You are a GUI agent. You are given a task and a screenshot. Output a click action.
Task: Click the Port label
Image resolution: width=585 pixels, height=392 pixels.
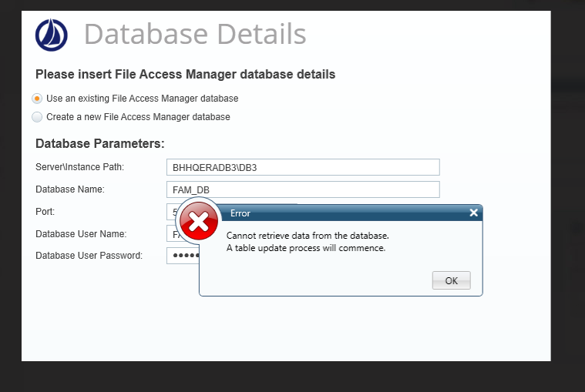pos(45,211)
